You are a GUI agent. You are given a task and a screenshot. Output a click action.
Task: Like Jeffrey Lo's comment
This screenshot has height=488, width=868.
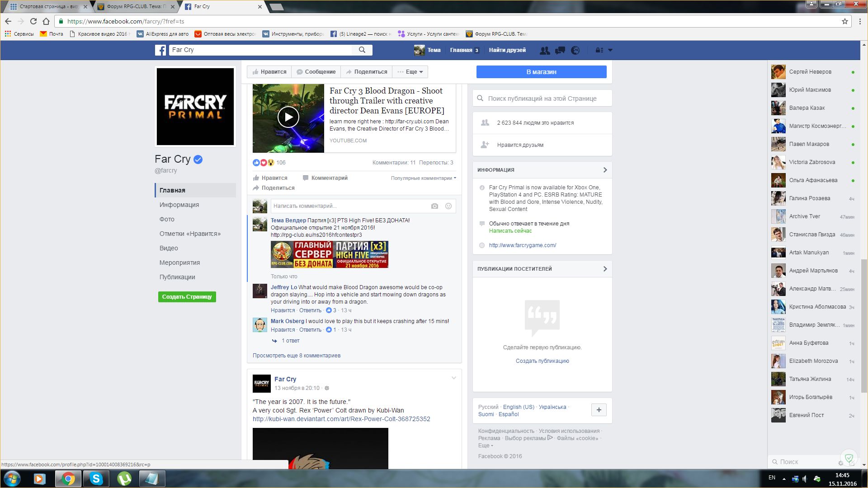[x=283, y=310]
